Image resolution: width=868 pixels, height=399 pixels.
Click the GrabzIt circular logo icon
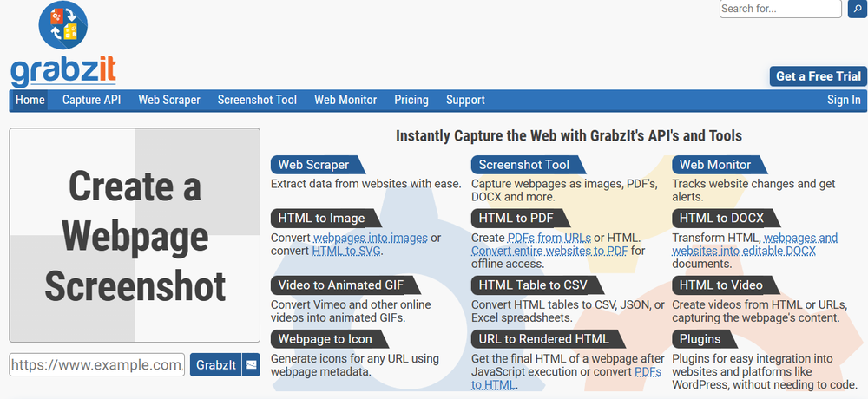coord(63,25)
